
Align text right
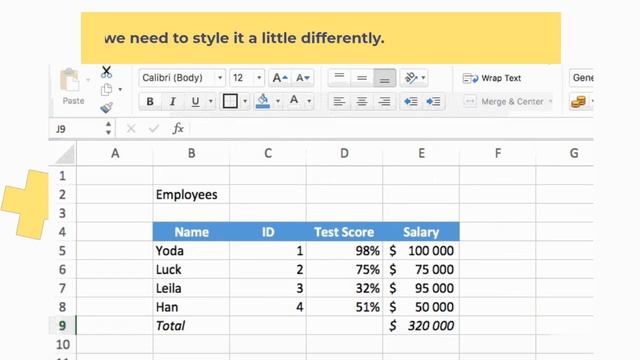click(x=384, y=101)
